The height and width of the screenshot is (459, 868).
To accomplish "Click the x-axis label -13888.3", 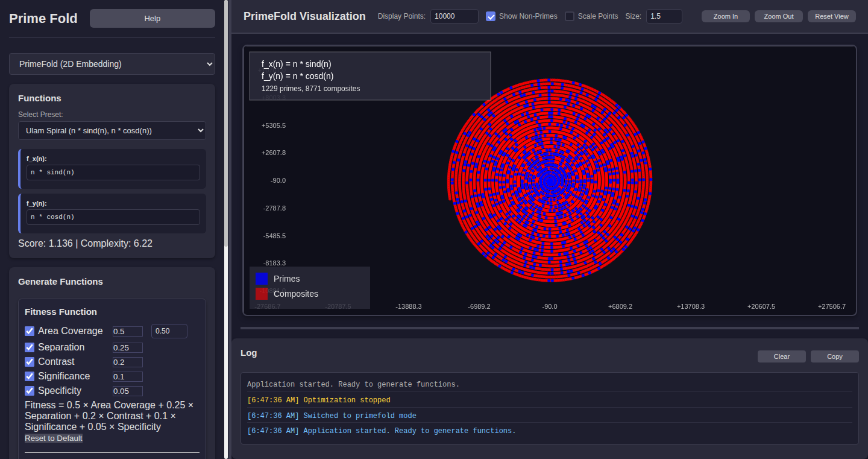I will click(x=409, y=306).
